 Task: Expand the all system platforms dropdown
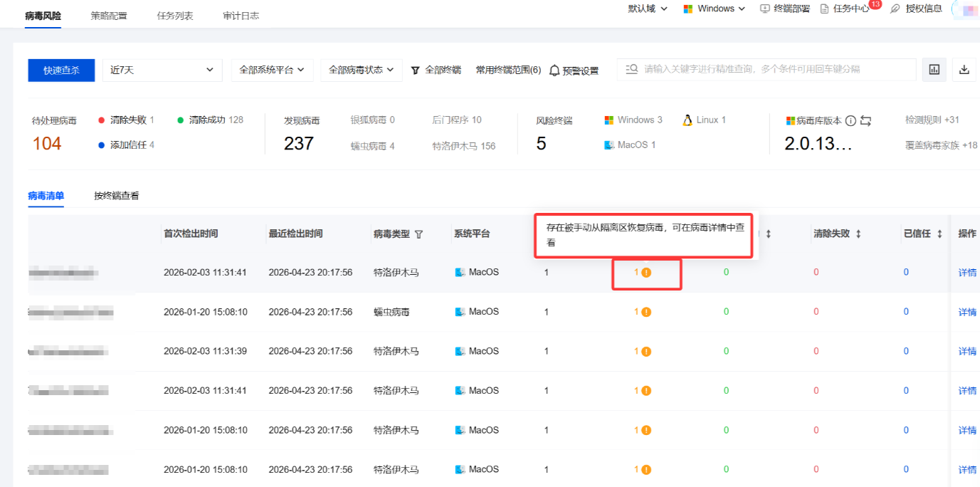pos(272,70)
